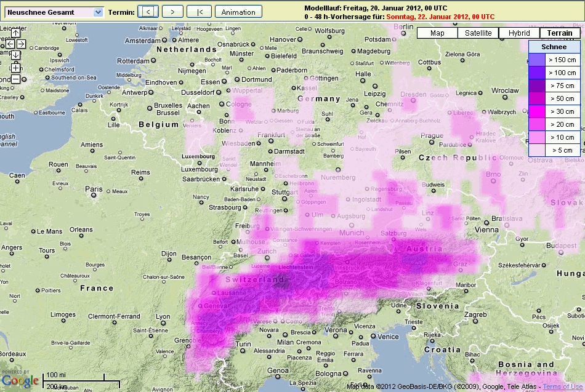Go to the previous forecast time step
This screenshot has width=585, height=392.
[148, 12]
